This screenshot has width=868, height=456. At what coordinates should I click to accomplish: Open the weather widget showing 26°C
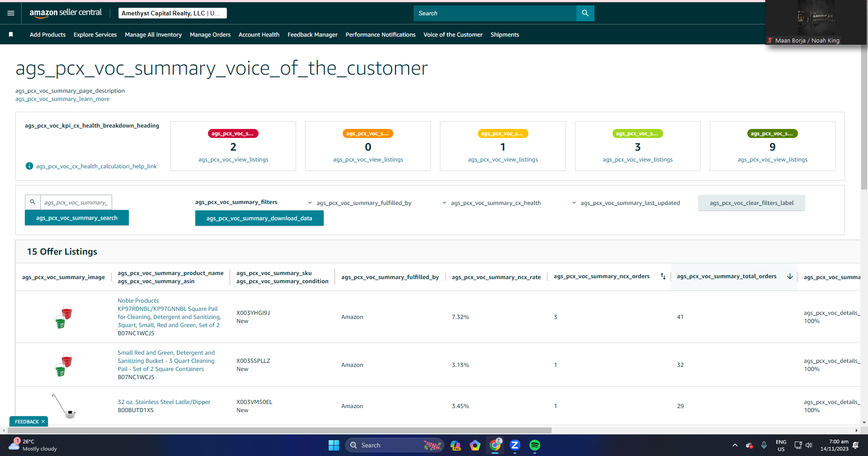point(33,445)
